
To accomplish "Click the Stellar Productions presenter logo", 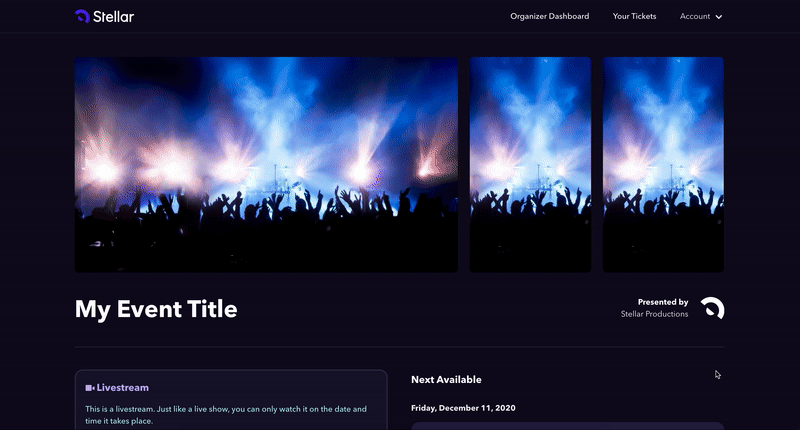I will [x=713, y=308].
